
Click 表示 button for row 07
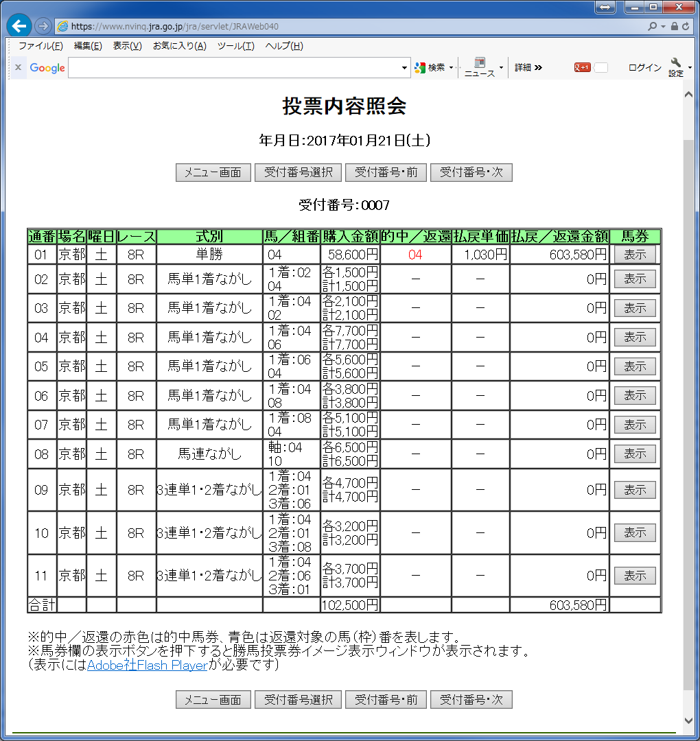(635, 425)
